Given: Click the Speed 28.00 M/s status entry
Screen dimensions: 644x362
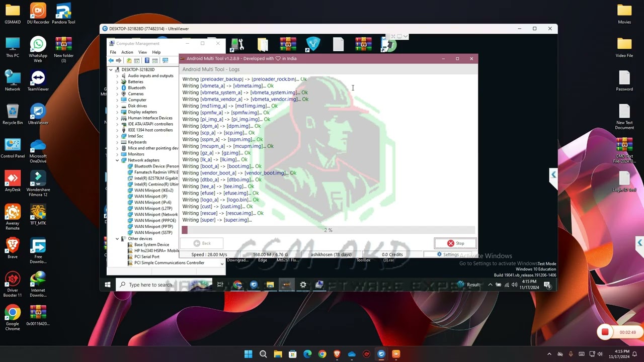Looking at the screenshot, I should [209, 254].
